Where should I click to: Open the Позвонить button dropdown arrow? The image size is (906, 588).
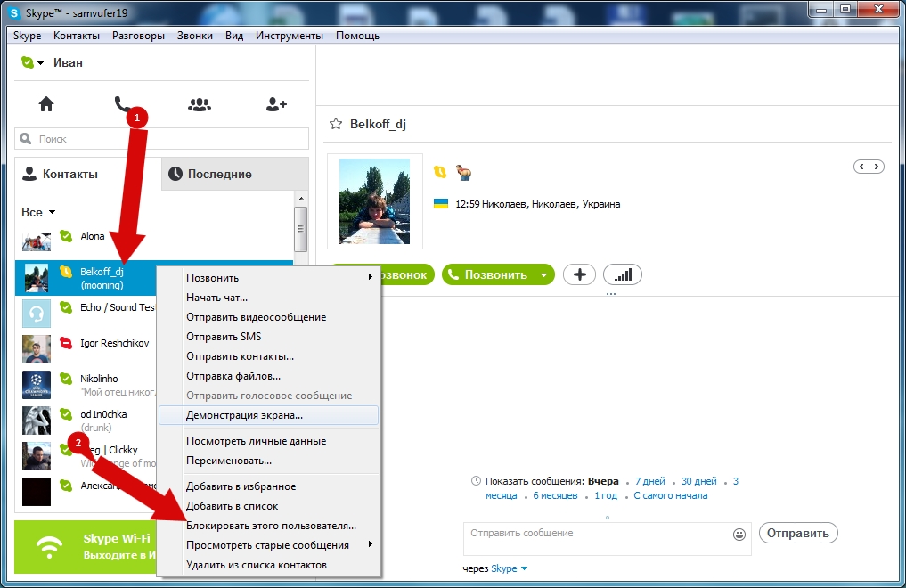pos(543,275)
